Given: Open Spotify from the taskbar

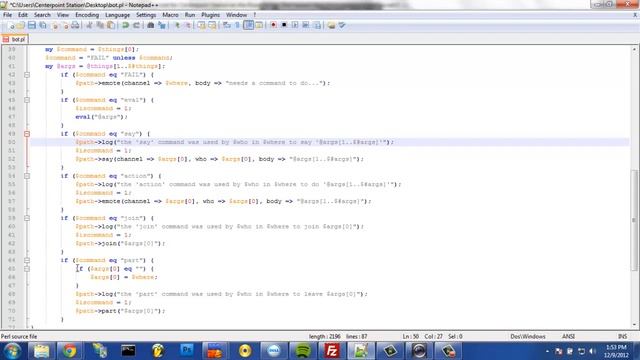Looking at the screenshot, I should (x=302, y=351).
